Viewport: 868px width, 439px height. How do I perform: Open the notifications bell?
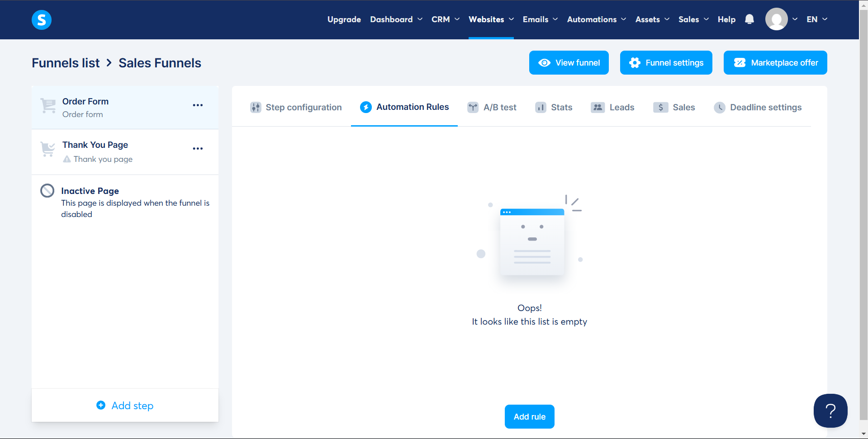(x=749, y=19)
